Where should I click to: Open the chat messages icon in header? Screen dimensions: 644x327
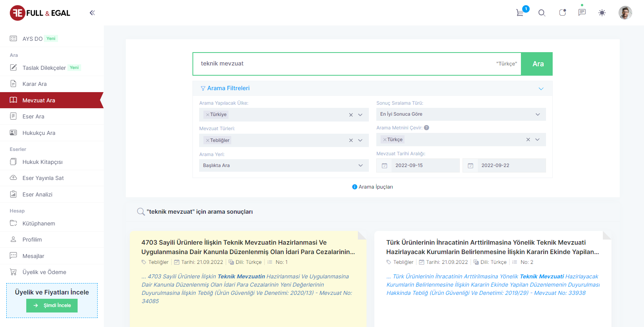[x=582, y=13]
